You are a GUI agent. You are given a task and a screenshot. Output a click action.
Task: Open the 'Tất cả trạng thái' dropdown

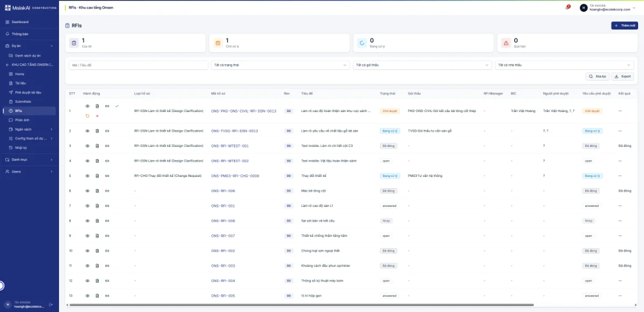tap(280, 65)
